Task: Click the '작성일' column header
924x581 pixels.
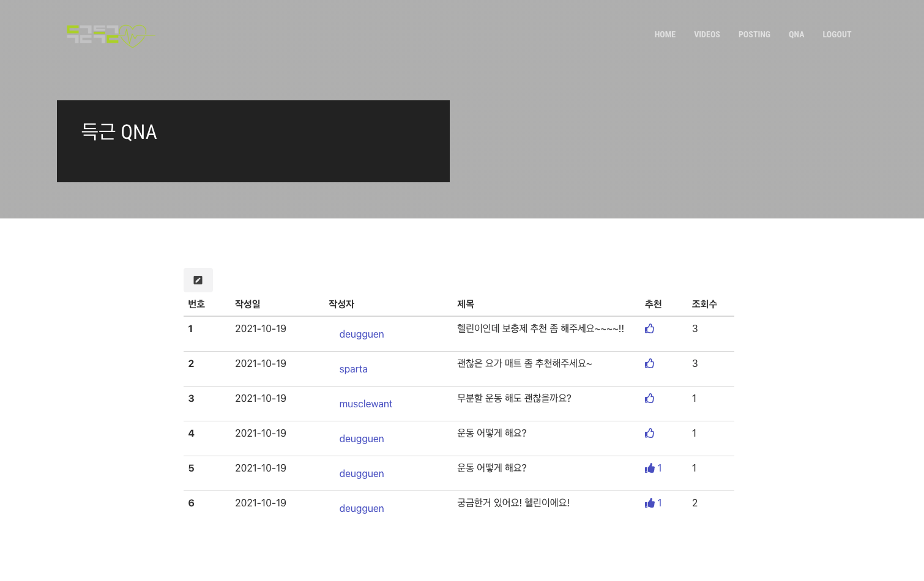Action: (x=248, y=304)
